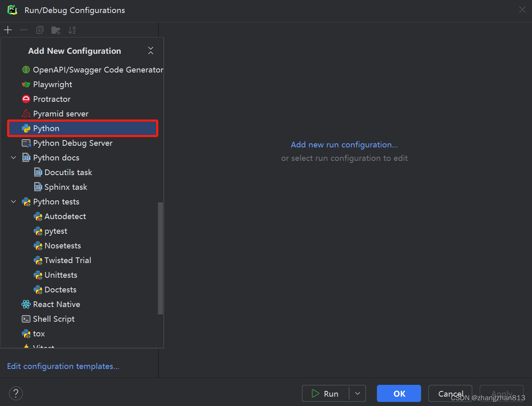Click the Playwright masks icon
This screenshot has height=406, width=532.
26,84
